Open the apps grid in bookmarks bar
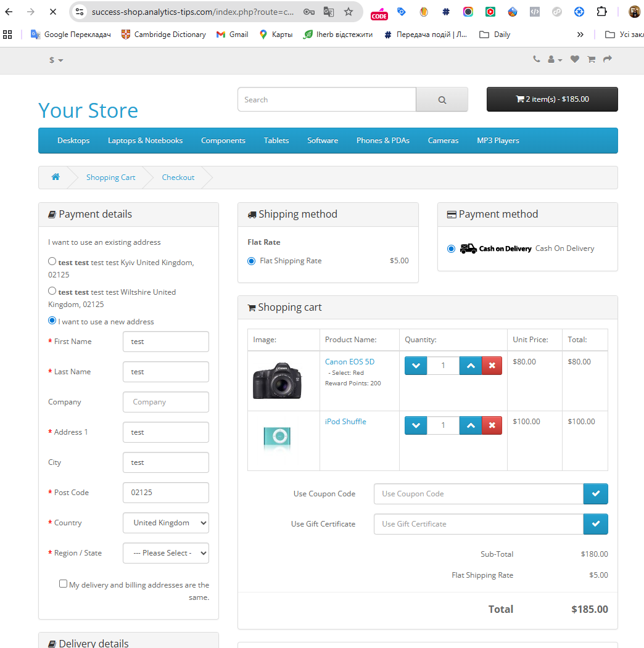 [7, 35]
